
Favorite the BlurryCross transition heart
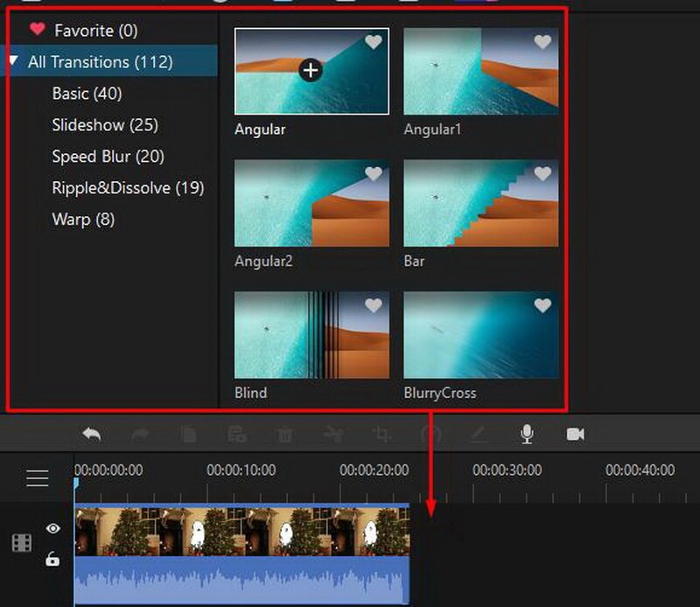(x=542, y=305)
